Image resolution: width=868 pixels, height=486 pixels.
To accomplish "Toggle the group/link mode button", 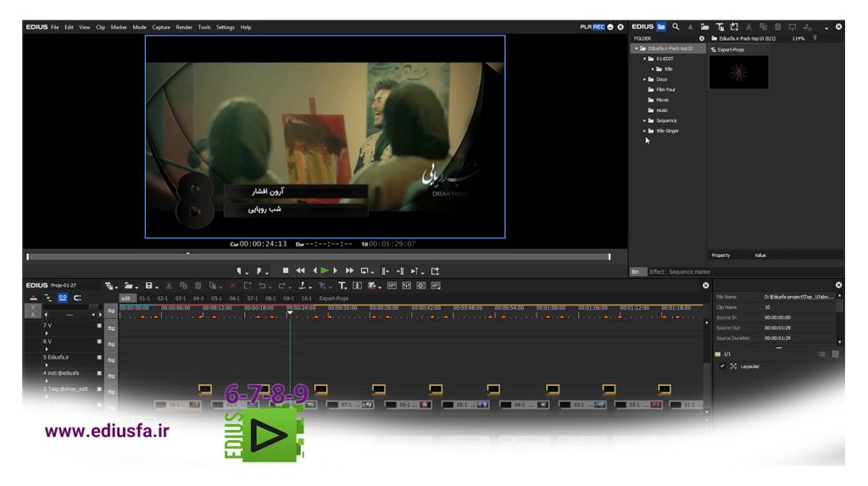I will [63, 299].
